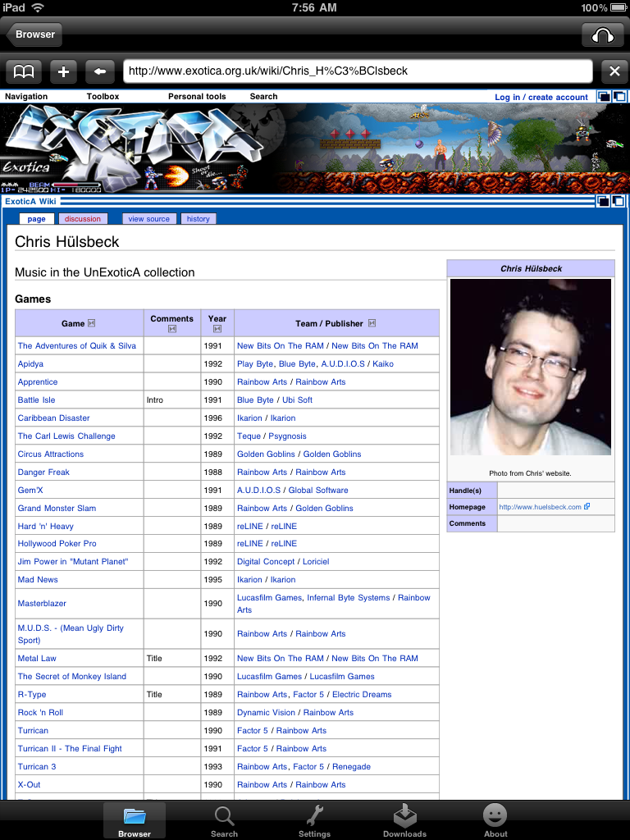Image resolution: width=630 pixels, height=840 pixels.
Task: Open the Settings tab wrench icon
Action: tap(314, 819)
